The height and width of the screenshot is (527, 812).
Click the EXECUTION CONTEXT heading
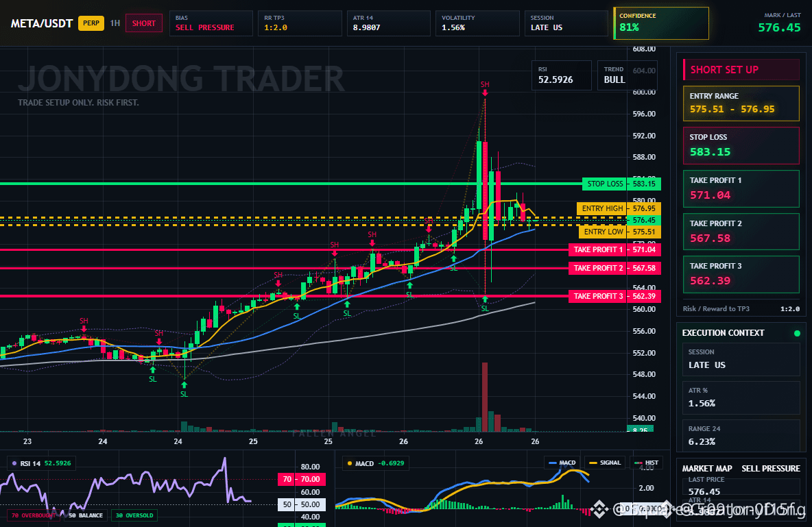723,333
